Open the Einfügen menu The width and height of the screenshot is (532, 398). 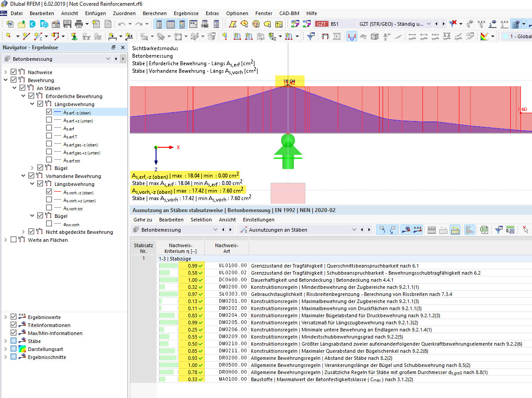tap(95, 13)
